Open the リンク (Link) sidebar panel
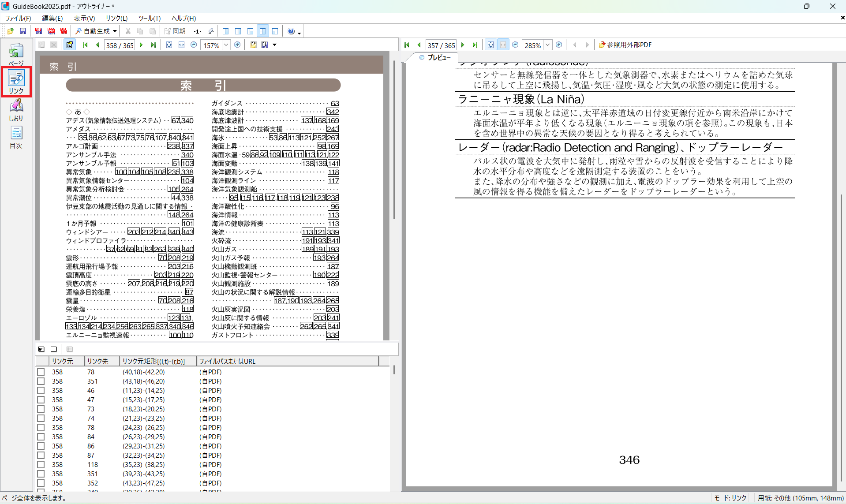 tap(16, 82)
